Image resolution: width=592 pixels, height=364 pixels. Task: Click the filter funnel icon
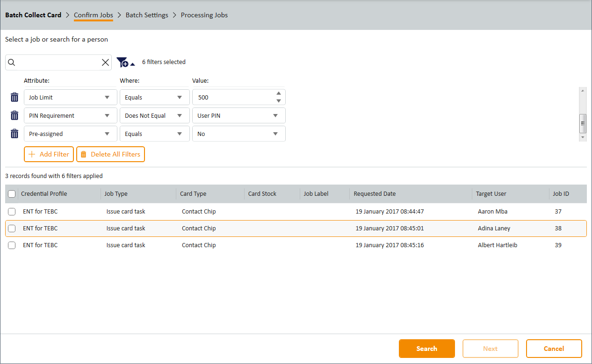tap(123, 62)
